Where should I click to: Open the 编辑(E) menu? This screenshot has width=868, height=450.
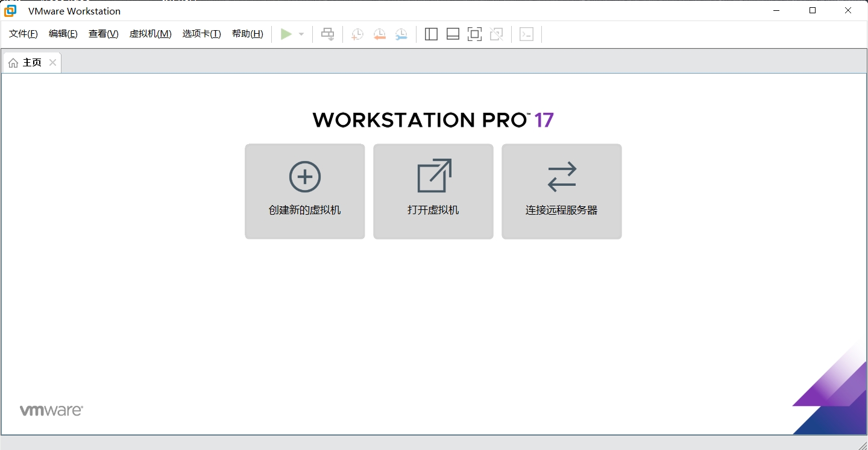point(63,34)
